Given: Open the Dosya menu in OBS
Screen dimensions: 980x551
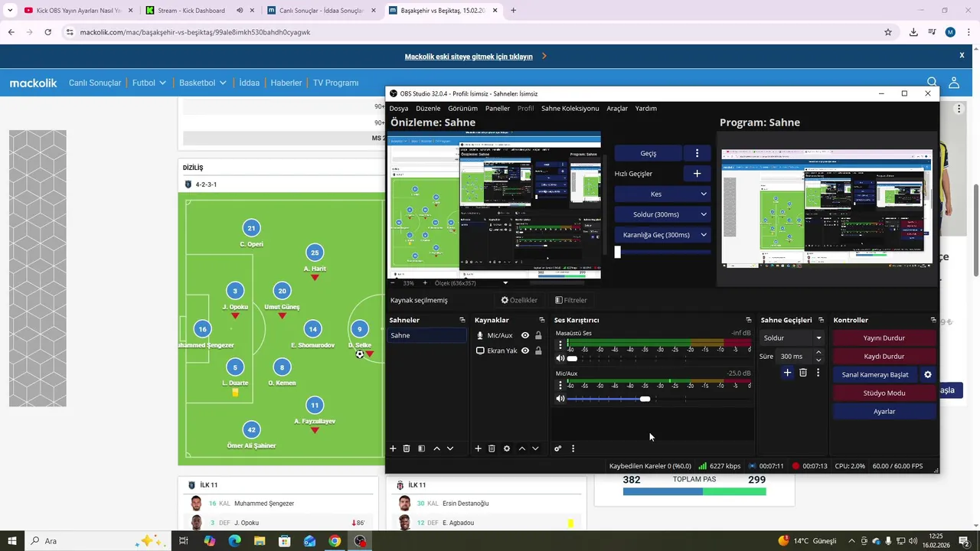Looking at the screenshot, I should pos(399,108).
